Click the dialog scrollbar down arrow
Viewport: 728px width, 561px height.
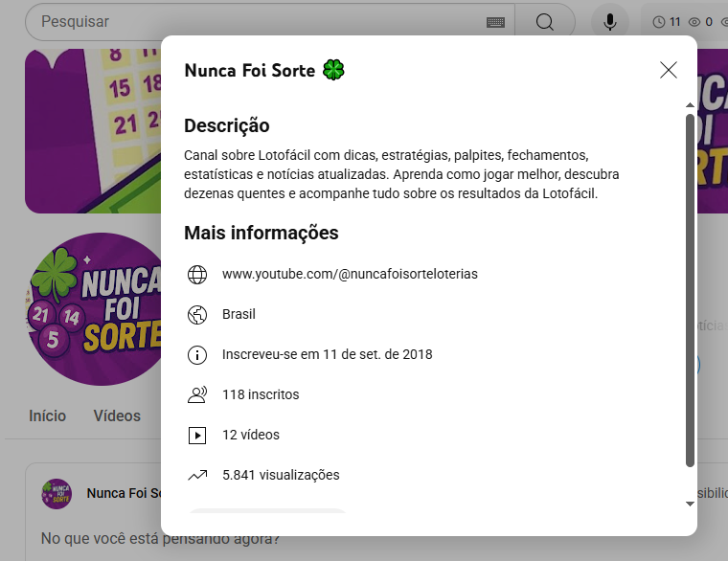[690, 504]
